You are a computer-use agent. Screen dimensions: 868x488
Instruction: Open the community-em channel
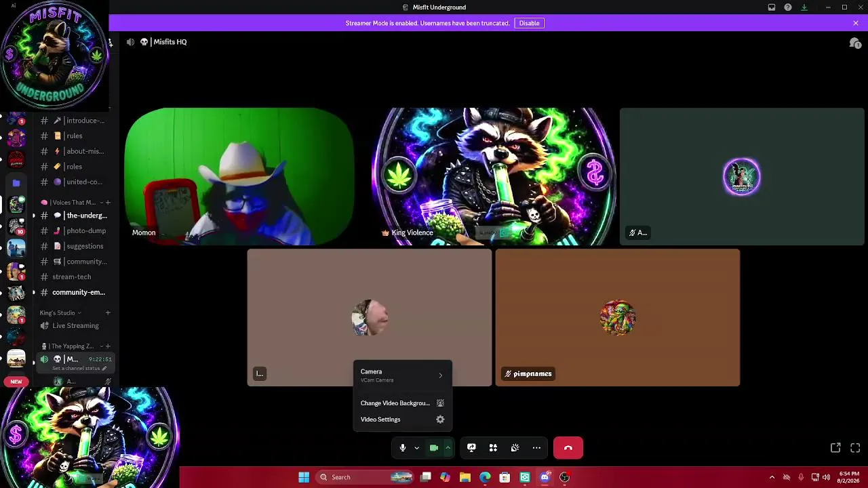pos(75,292)
